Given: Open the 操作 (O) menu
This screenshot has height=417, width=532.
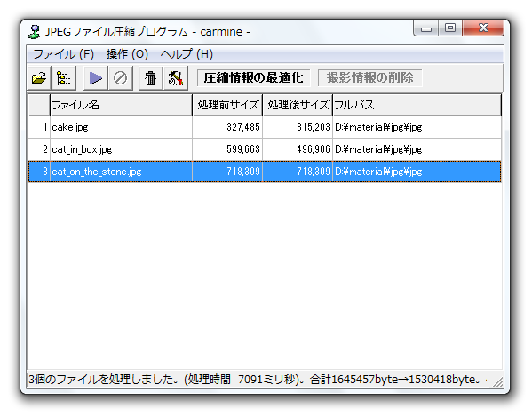Looking at the screenshot, I should pos(127,54).
